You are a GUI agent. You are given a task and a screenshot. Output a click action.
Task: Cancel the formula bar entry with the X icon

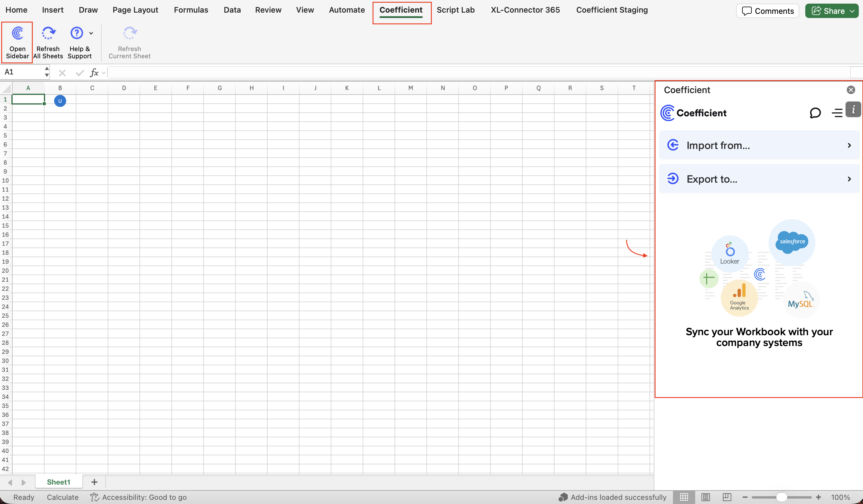pos(62,73)
